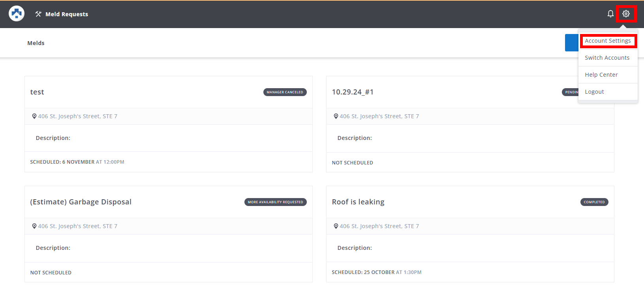Open the settings gear menu
This screenshot has width=644, height=289.
[626, 14]
